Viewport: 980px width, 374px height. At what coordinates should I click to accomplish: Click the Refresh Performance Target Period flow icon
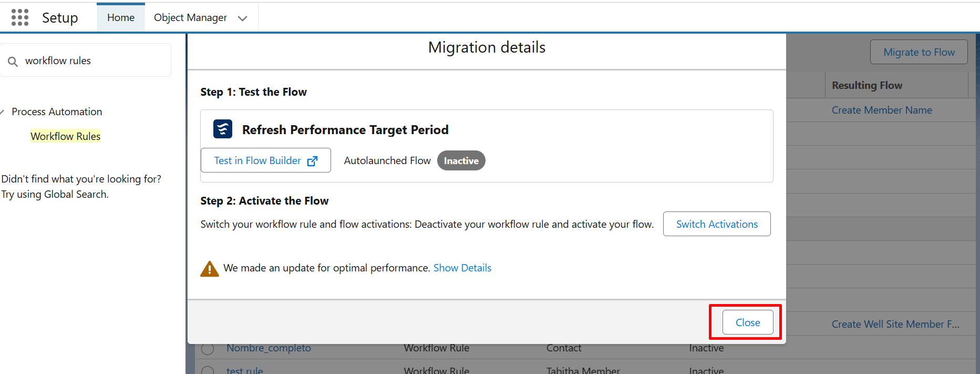pos(223,129)
